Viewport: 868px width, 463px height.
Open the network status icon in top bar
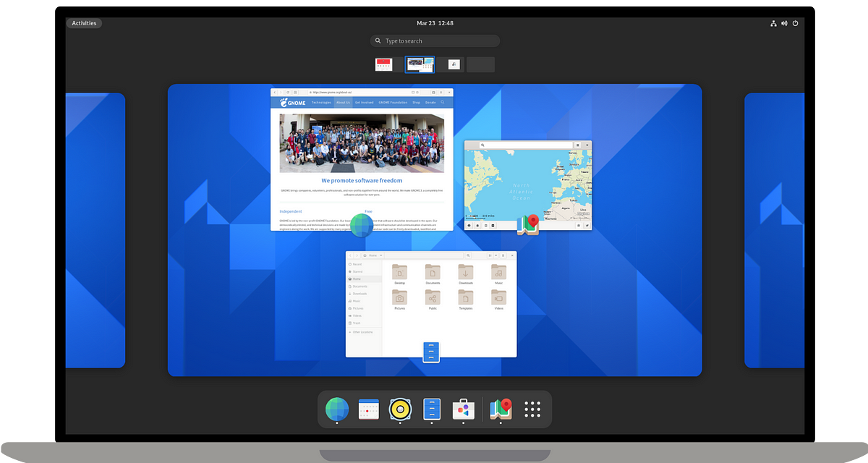coord(773,23)
